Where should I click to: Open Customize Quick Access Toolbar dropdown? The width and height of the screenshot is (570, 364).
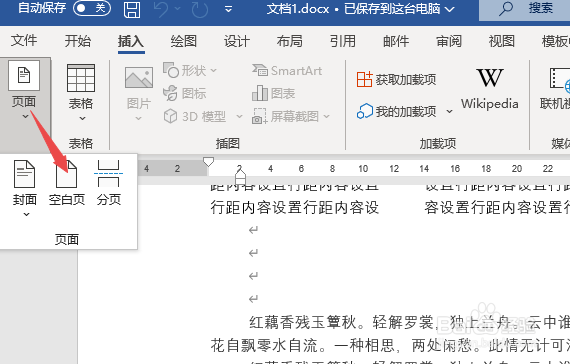[x=228, y=9]
